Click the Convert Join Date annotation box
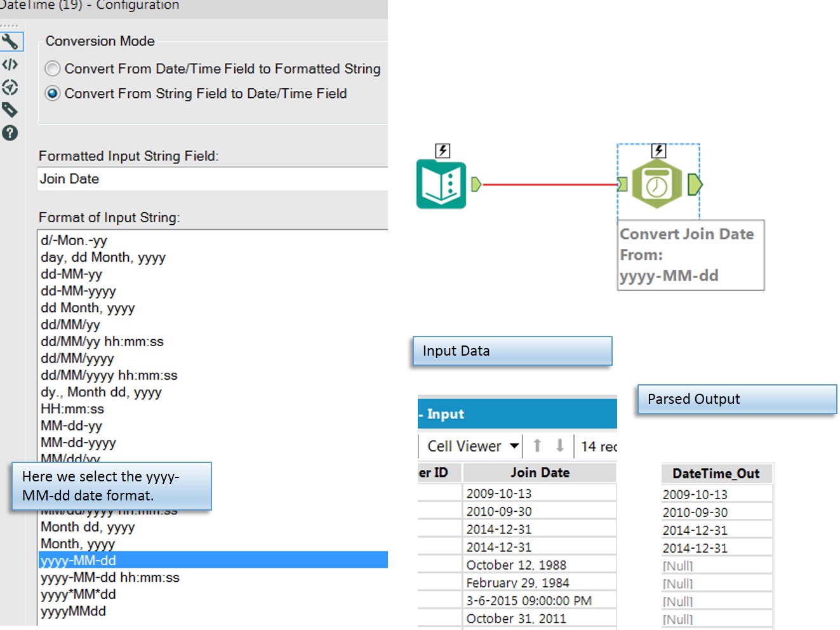The width and height of the screenshot is (840, 630). 691,255
